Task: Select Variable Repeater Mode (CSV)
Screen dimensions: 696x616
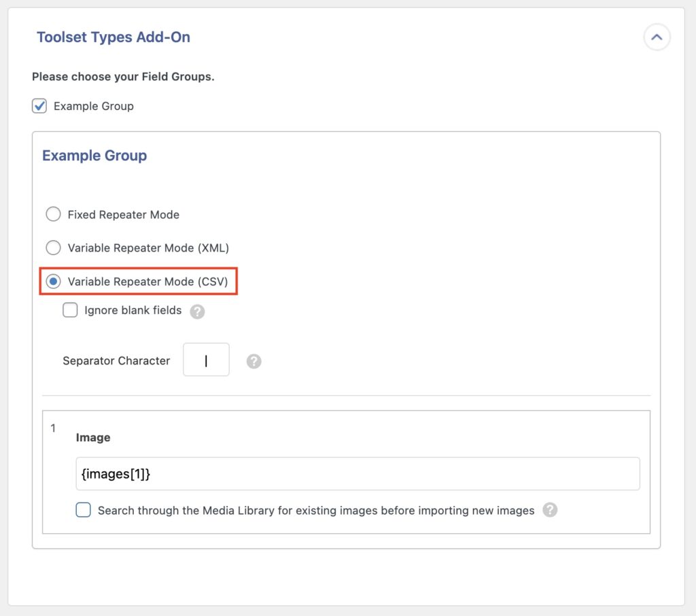Action: click(53, 281)
